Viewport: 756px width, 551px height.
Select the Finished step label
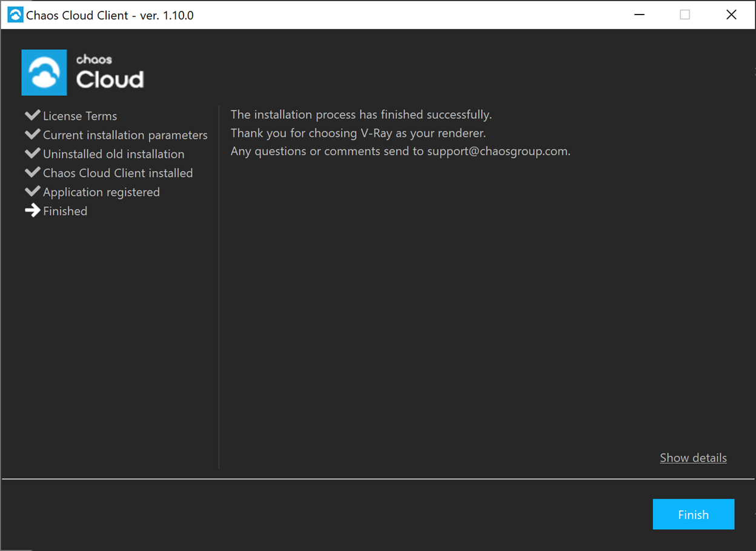point(65,211)
